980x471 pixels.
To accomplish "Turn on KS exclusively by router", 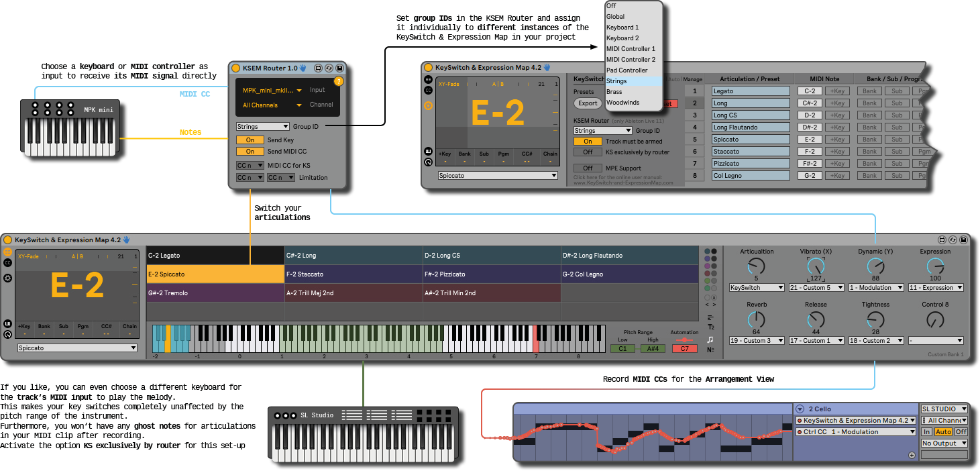I will (588, 152).
